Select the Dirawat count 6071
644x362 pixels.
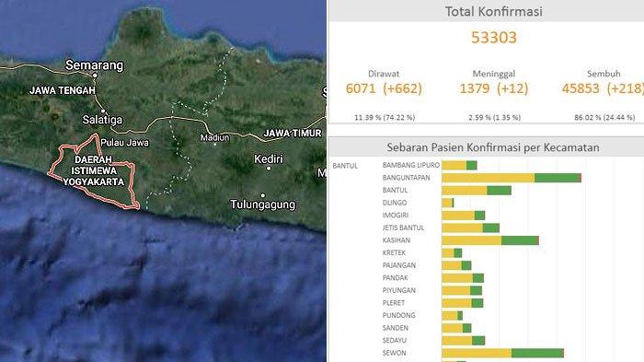coord(361,88)
